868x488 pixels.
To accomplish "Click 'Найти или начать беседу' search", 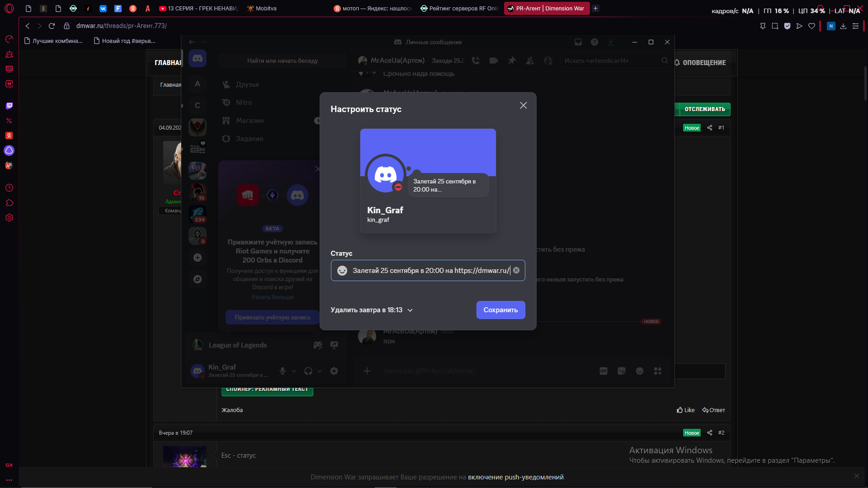I will point(282,61).
